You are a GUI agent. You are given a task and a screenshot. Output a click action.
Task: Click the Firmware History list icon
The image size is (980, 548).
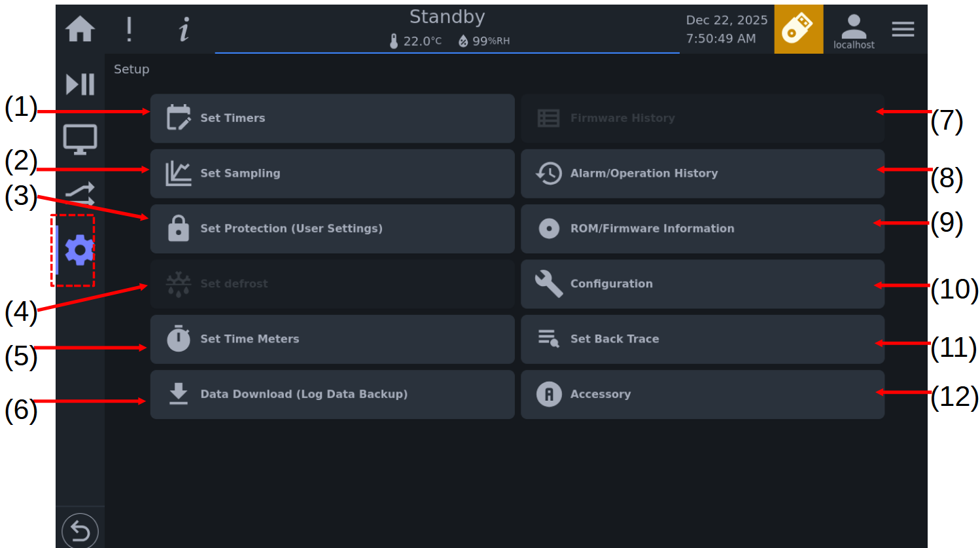coord(548,119)
